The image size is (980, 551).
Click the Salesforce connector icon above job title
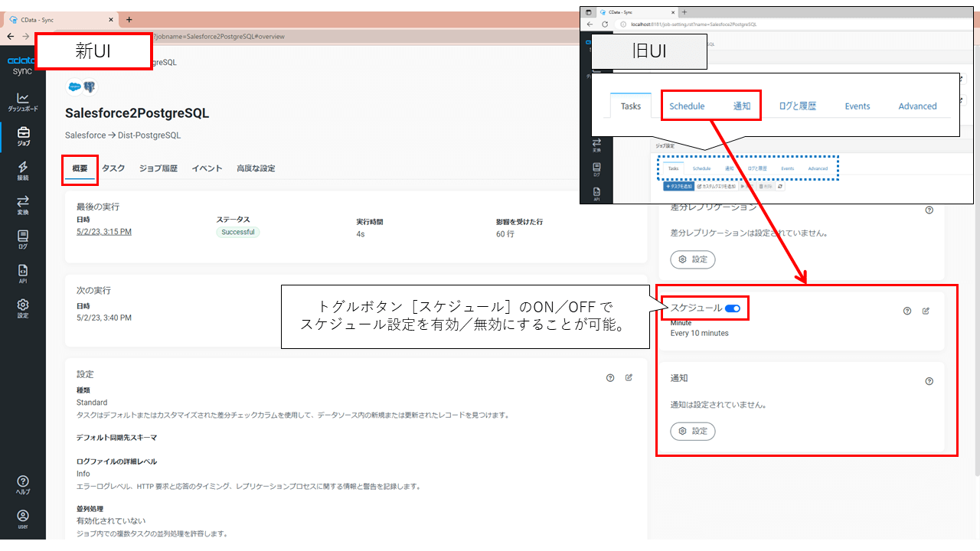[73, 87]
